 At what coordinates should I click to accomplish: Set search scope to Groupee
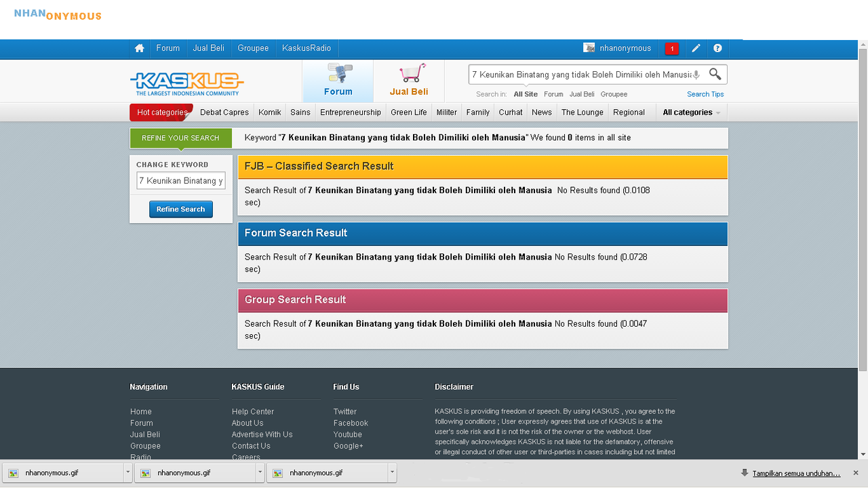coord(614,94)
